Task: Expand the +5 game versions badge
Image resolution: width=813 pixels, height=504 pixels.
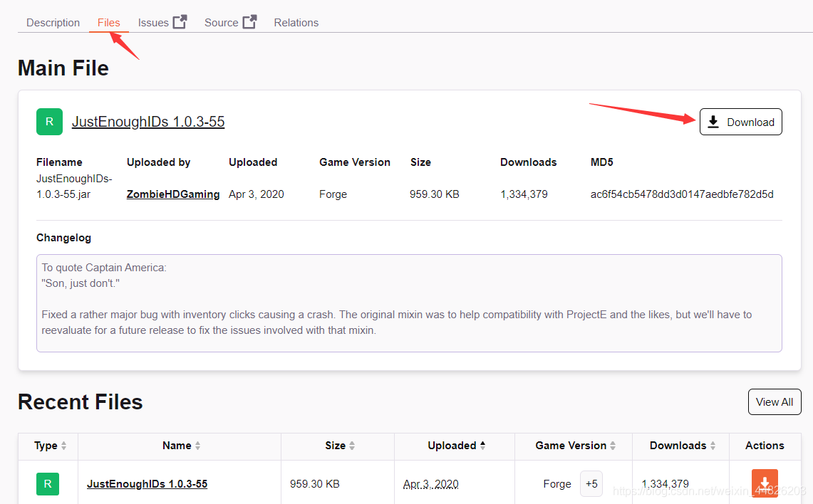Action: click(x=591, y=484)
